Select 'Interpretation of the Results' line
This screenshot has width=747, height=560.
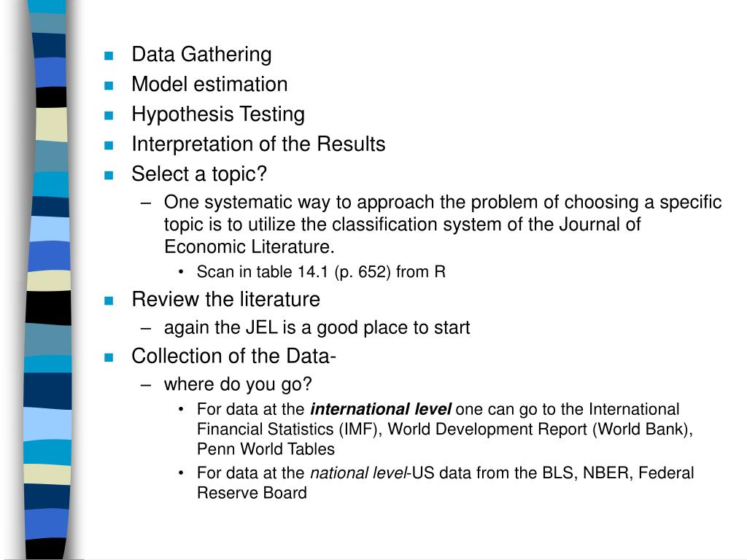(258, 144)
